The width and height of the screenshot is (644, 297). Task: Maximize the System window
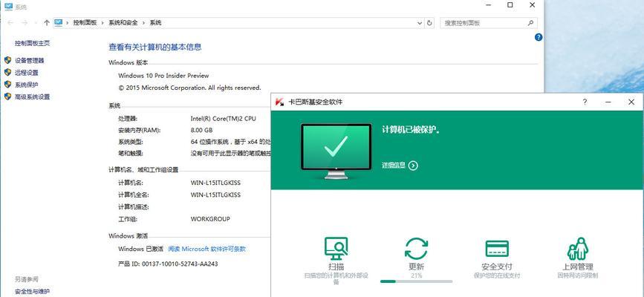click(x=510, y=5)
